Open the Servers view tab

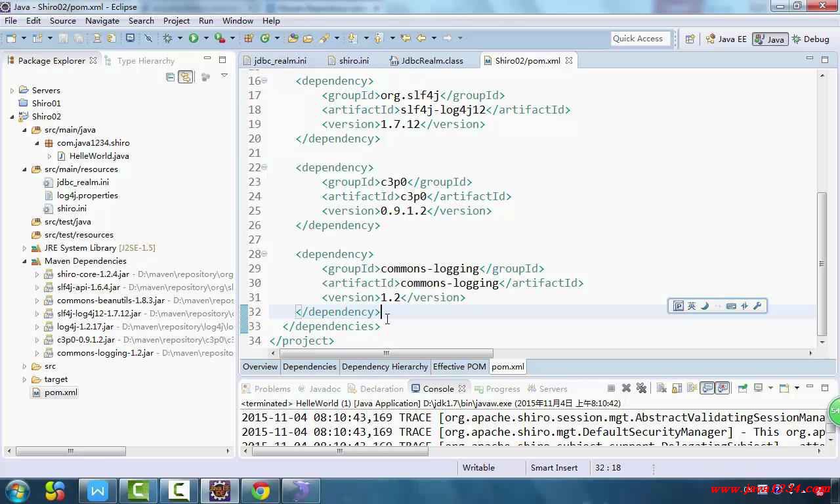tap(547, 388)
